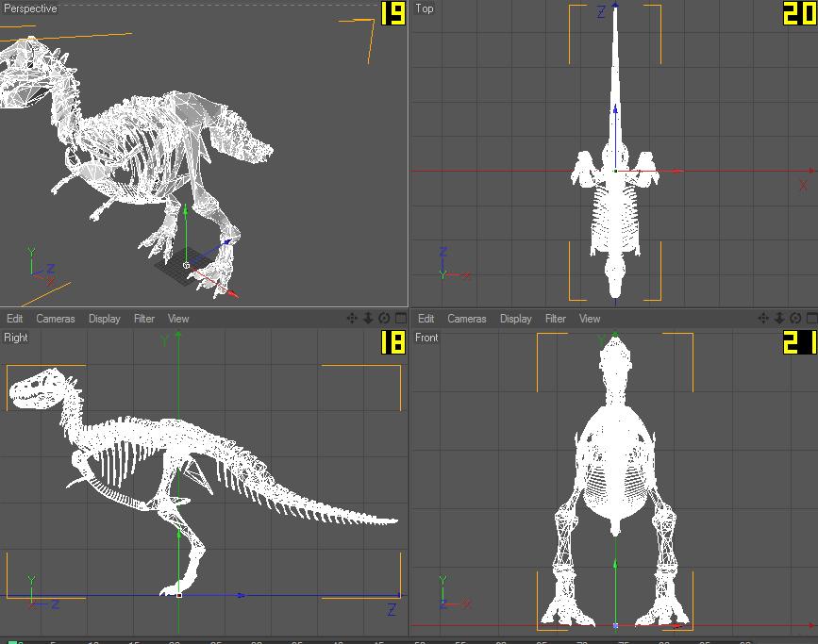Select the camera pan icon on the Front viewport toolbar

(x=763, y=319)
